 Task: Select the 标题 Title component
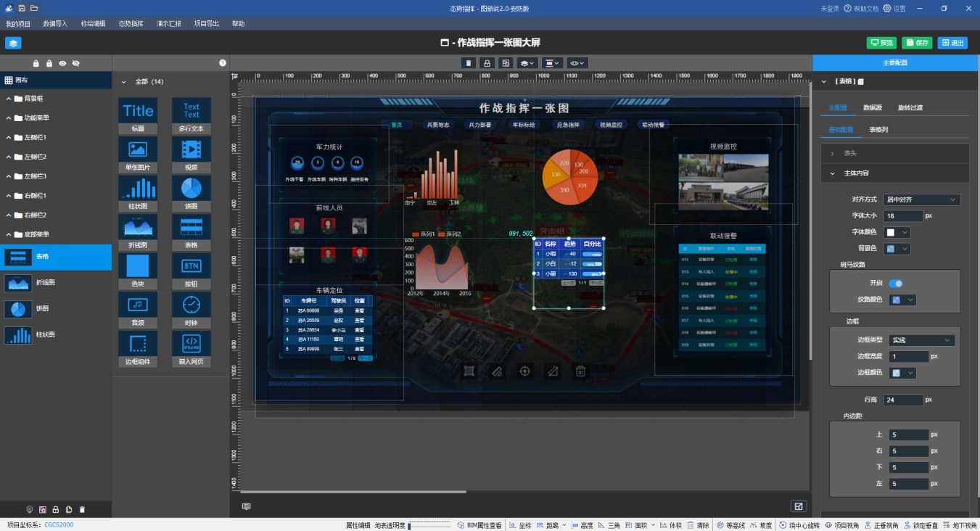point(138,115)
